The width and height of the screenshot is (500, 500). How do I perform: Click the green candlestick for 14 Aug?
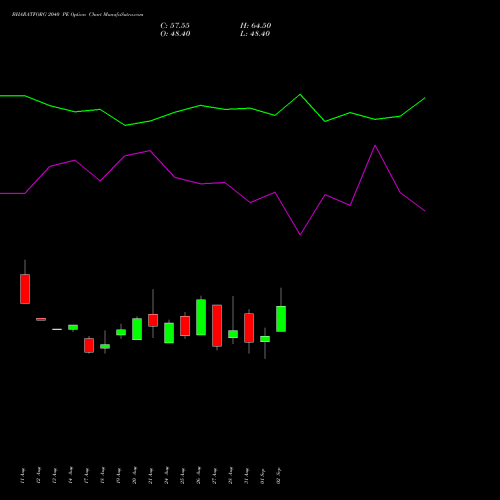(73, 327)
